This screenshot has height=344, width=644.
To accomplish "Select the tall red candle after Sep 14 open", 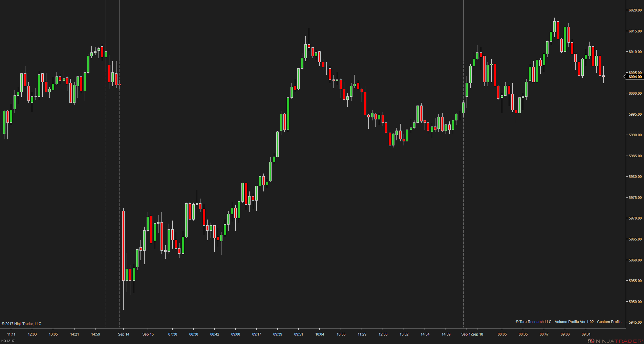I will (123, 246).
